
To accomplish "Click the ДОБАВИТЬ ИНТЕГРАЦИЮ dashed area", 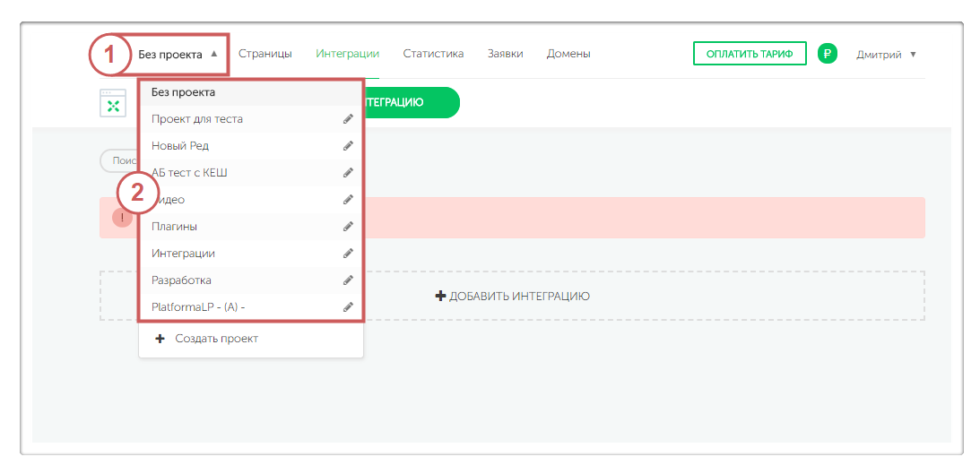I will click(x=512, y=296).
